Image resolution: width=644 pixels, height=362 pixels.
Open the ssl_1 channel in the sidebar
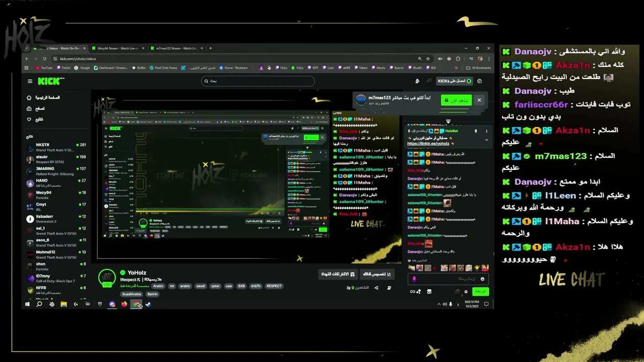pos(56,231)
